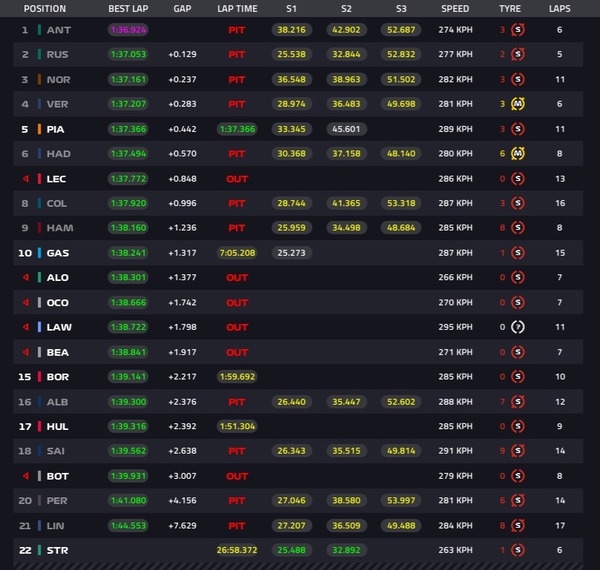Select ALB sector two time 35.447

click(346, 402)
